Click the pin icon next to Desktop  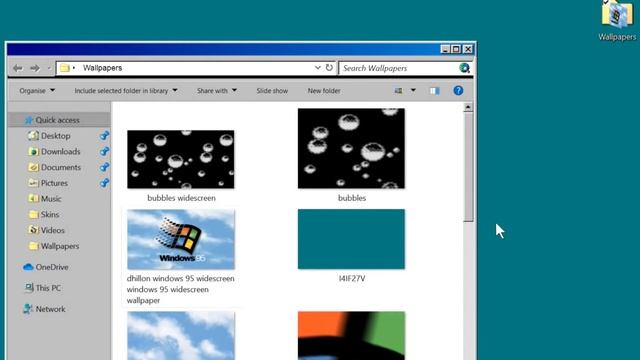click(x=104, y=136)
